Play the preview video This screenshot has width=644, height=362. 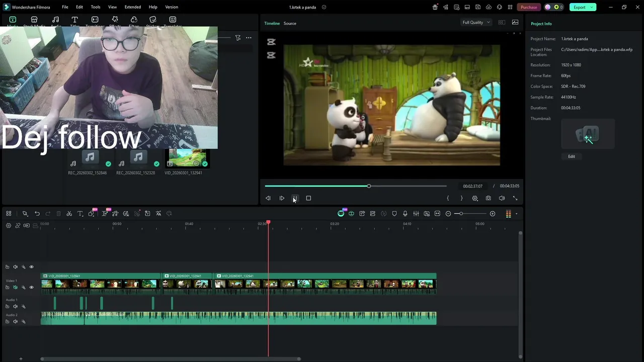point(282,198)
